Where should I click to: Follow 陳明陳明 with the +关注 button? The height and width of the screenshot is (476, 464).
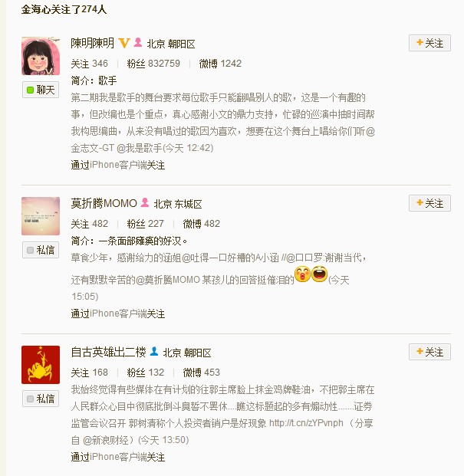[429, 43]
